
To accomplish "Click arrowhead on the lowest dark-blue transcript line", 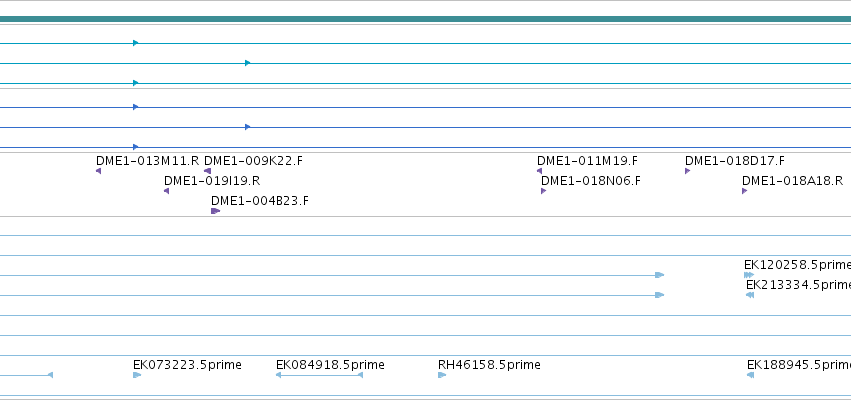I will pyautogui.click(x=136, y=147).
